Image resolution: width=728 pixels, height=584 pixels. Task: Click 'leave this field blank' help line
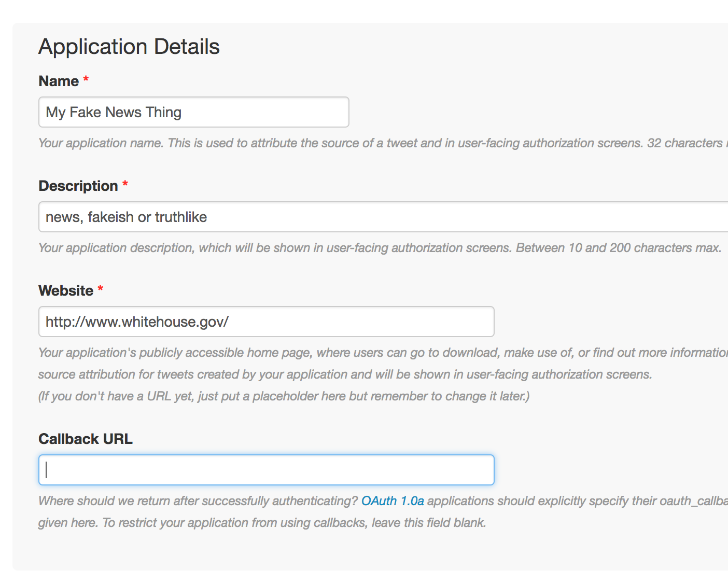[x=262, y=523]
